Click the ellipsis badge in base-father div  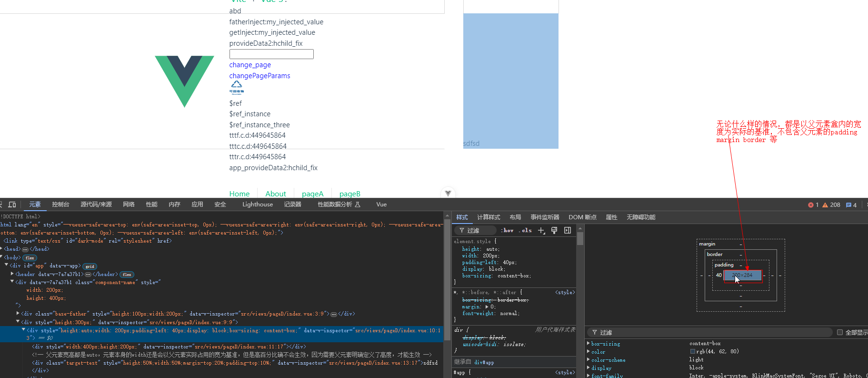[x=334, y=314]
